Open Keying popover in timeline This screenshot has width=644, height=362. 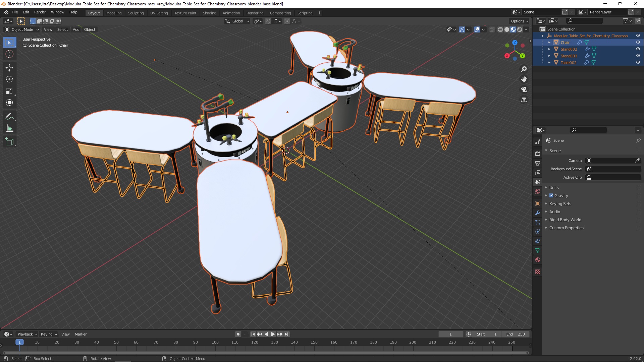[49, 334]
